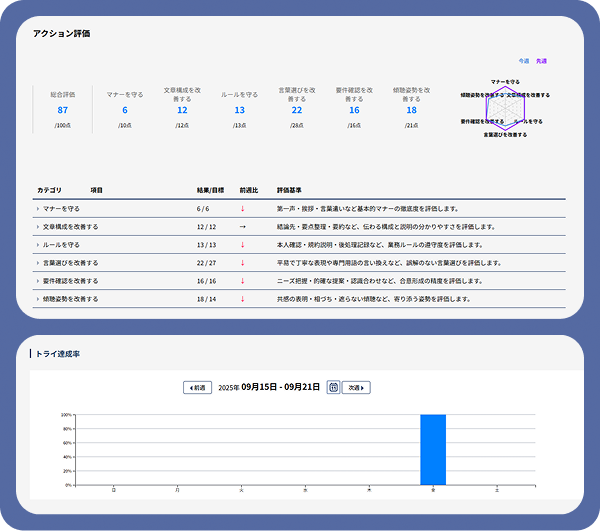The height and width of the screenshot is (531, 600).
Task: Expand the ルールを守る category row
Action: [39, 245]
